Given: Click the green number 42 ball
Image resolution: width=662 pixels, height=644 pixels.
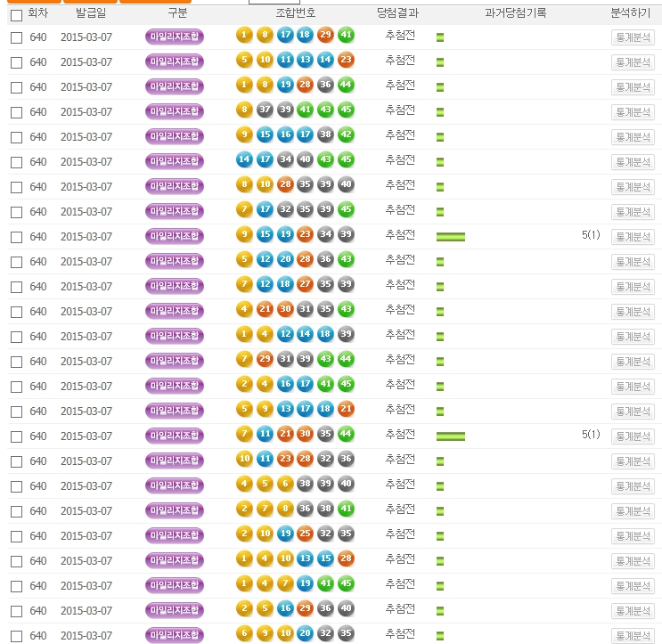Looking at the screenshot, I should coord(347,135).
